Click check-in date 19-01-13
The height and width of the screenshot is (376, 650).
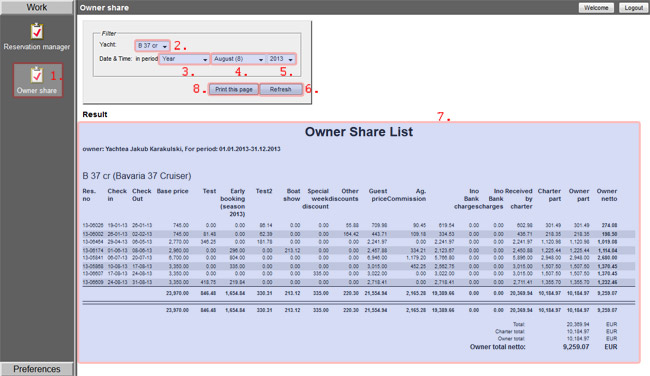click(x=117, y=226)
